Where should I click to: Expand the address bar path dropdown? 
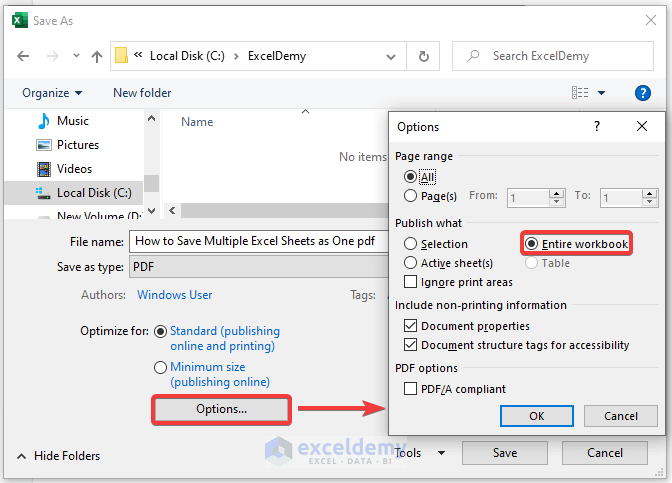(390, 57)
